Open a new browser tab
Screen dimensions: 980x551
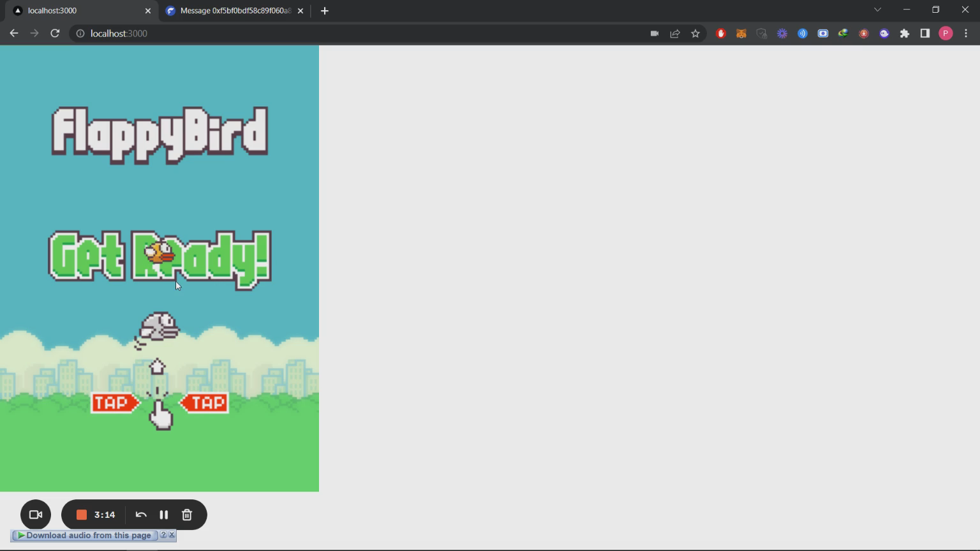point(325,11)
